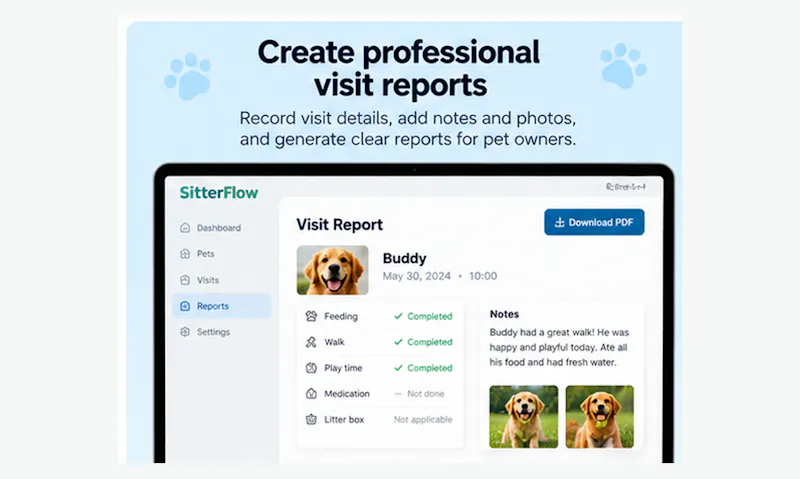Screen dimensions: 800x479
Task: Click the Download PDF button
Action: click(594, 222)
